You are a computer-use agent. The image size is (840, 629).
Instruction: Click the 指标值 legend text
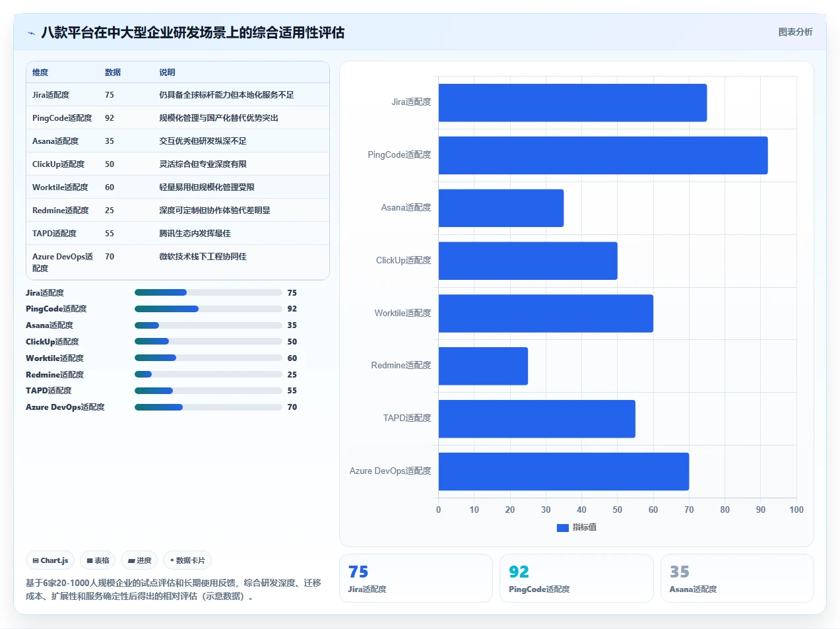tap(585, 527)
